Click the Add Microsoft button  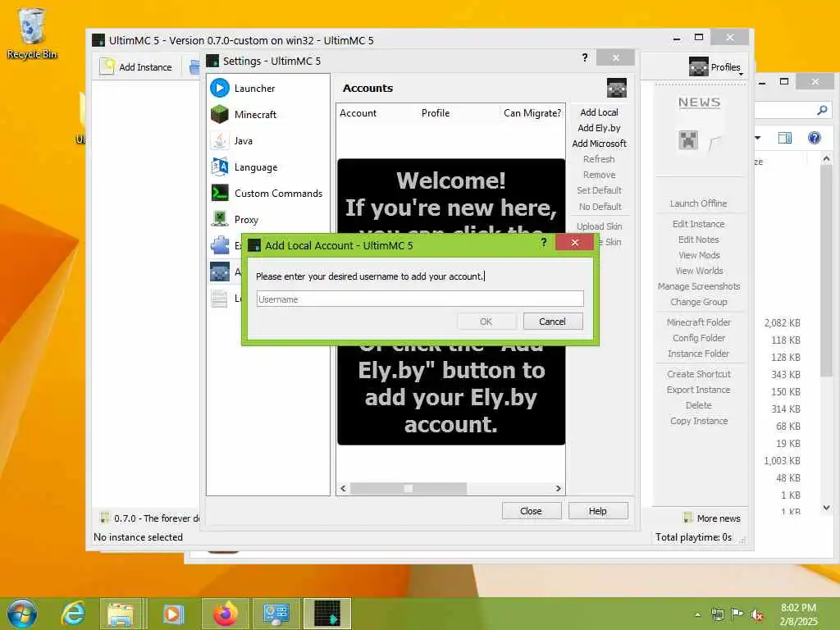(x=599, y=143)
